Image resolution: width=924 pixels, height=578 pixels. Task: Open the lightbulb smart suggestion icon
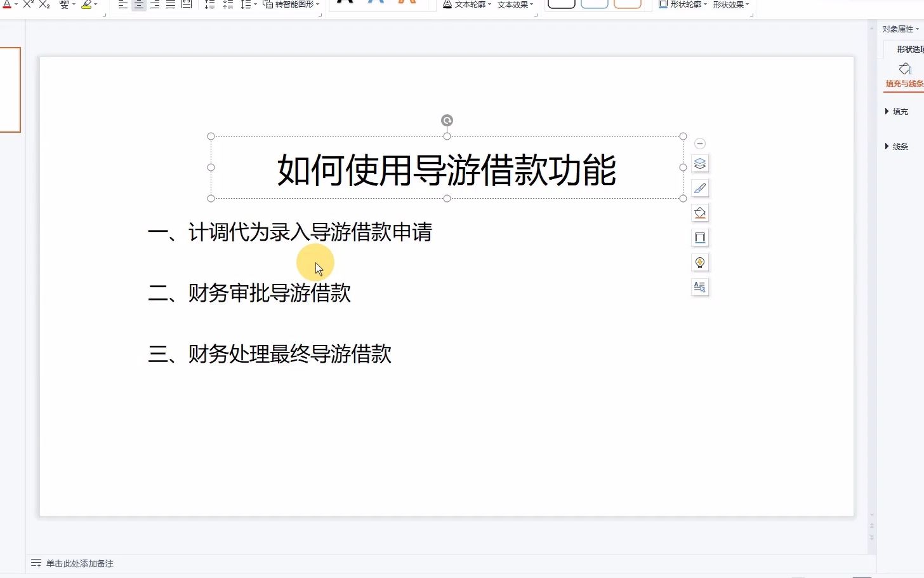coord(700,262)
